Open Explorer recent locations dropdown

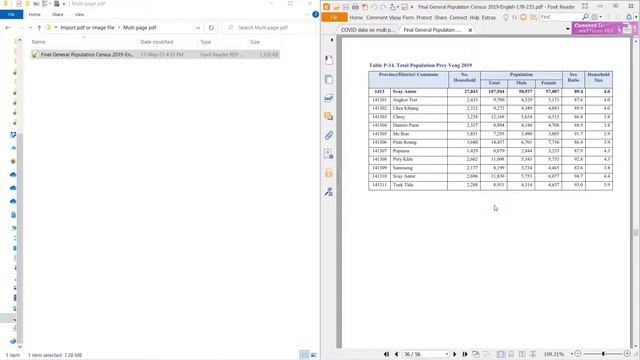31,28
